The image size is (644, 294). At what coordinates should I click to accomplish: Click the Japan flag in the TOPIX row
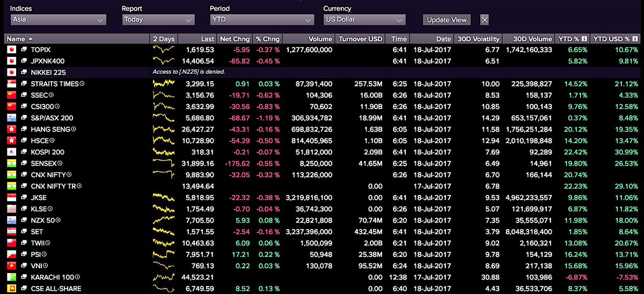pyautogui.click(x=11, y=49)
